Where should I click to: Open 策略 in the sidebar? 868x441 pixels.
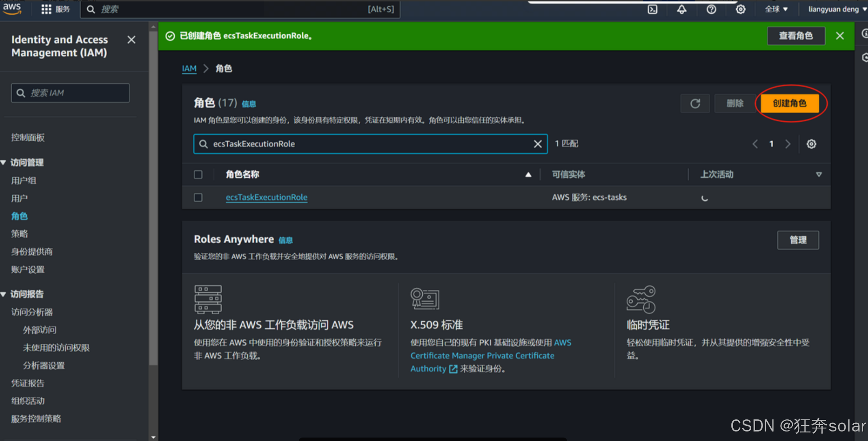[19, 234]
